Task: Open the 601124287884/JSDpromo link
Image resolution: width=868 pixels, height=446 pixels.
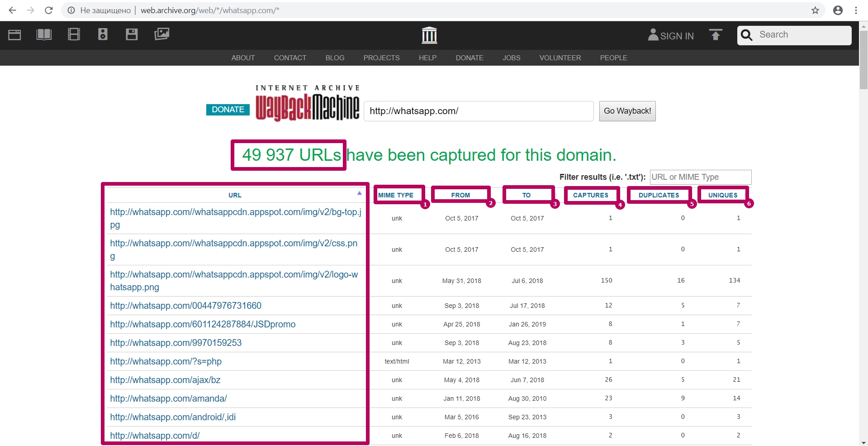Action: (x=203, y=324)
